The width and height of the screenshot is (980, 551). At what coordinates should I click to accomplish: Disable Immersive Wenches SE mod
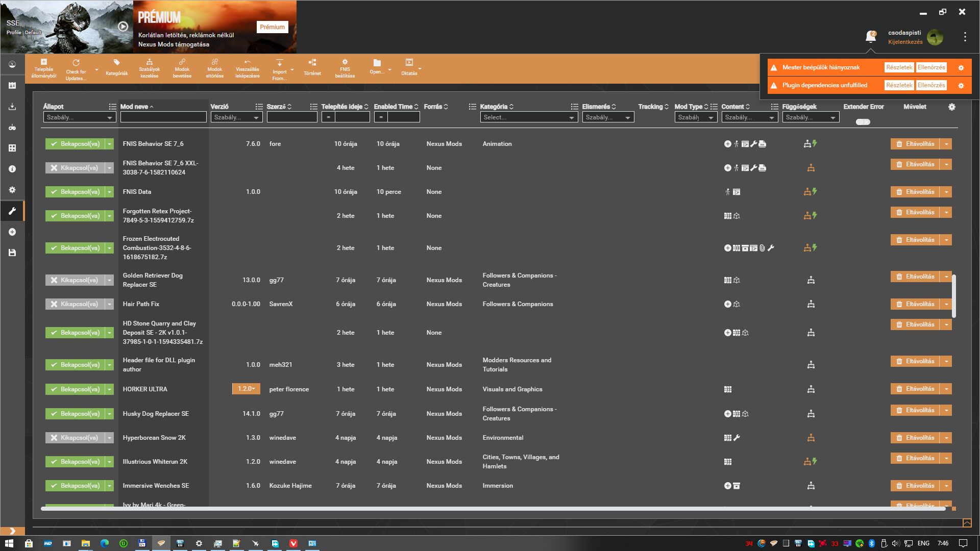(x=75, y=486)
